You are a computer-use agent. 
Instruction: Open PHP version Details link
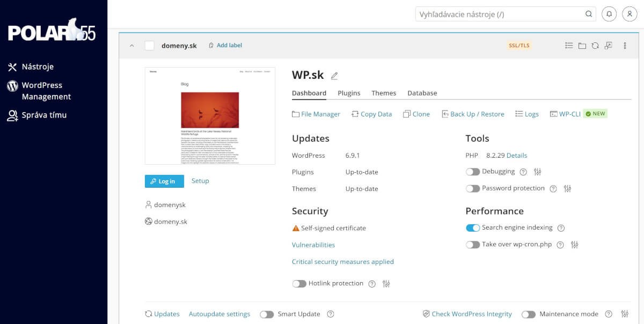click(517, 155)
